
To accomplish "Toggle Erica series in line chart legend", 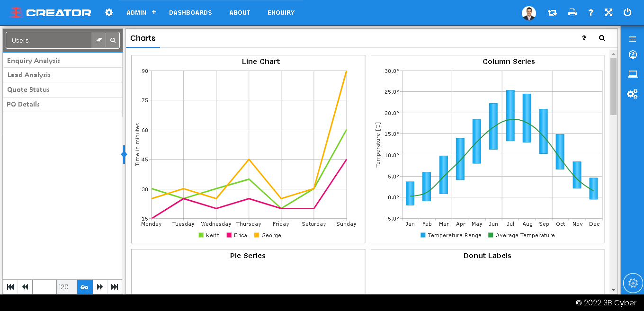I will click(x=237, y=235).
